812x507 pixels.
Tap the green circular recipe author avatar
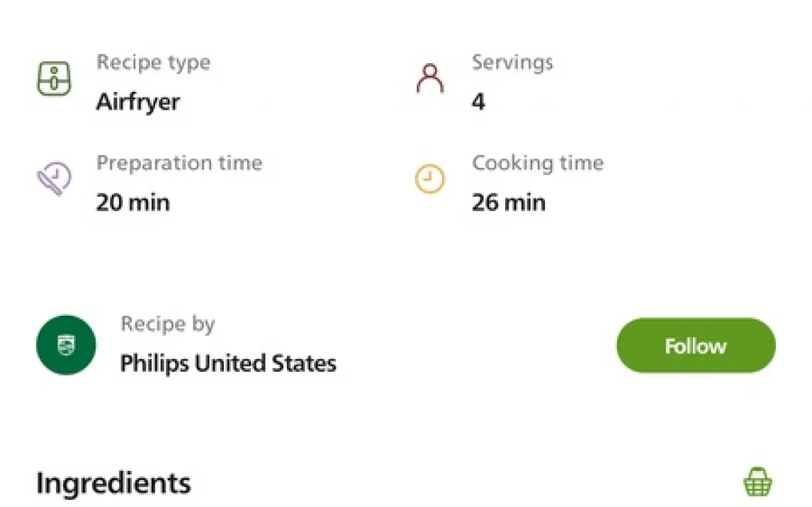click(x=66, y=346)
